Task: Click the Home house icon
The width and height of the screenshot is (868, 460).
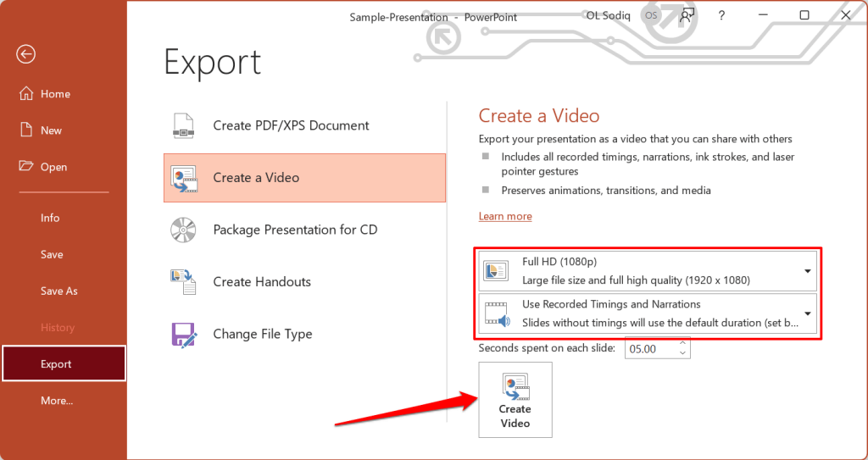Action: pyautogui.click(x=26, y=93)
